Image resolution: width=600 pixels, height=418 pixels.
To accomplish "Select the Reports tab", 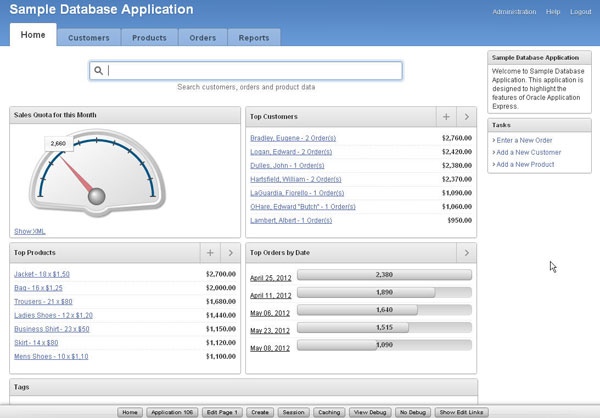I will (254, 38).
